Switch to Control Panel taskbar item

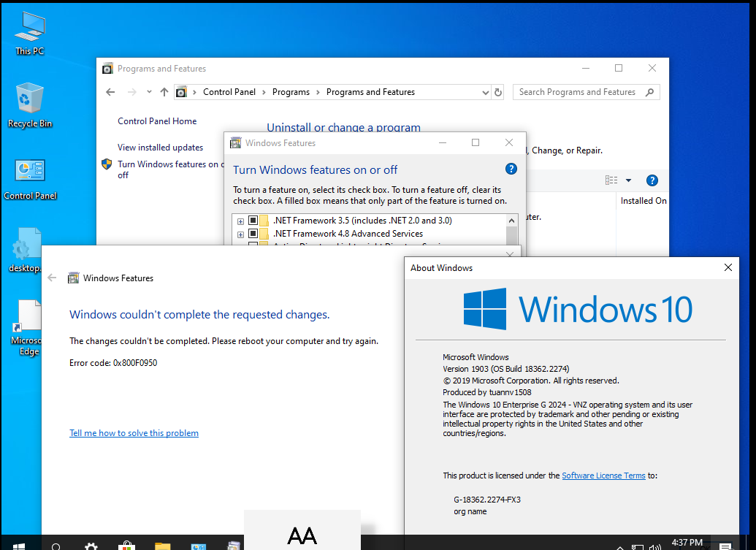click(x=198, y=546)
